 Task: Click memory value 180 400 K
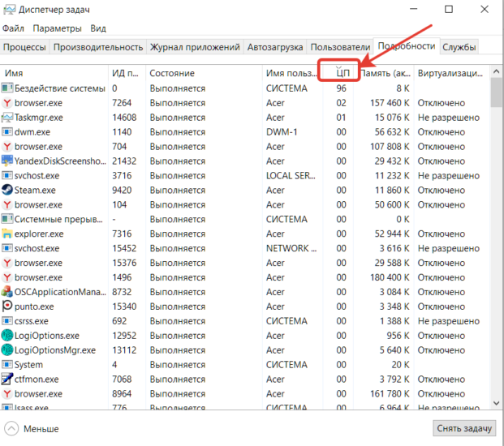click(390, 277)
